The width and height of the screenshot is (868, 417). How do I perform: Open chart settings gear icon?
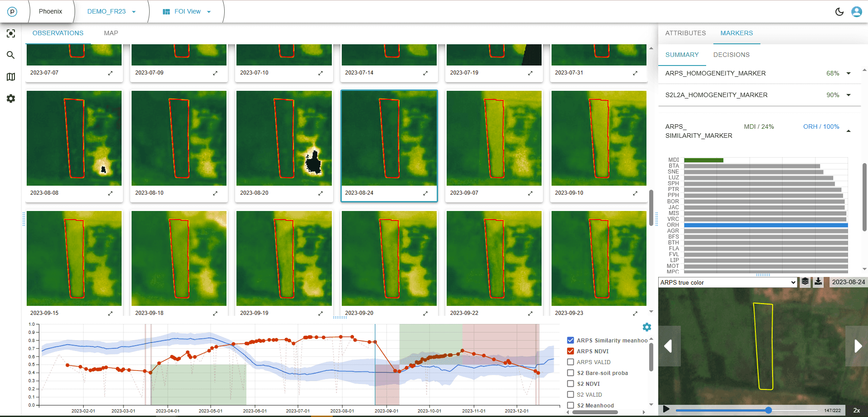point(647,327)
